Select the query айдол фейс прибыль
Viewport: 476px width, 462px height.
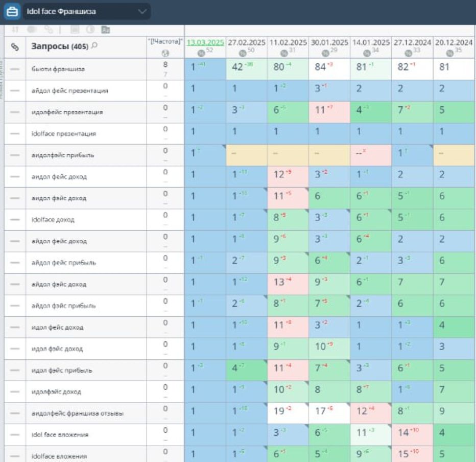(x=64, y=263)
